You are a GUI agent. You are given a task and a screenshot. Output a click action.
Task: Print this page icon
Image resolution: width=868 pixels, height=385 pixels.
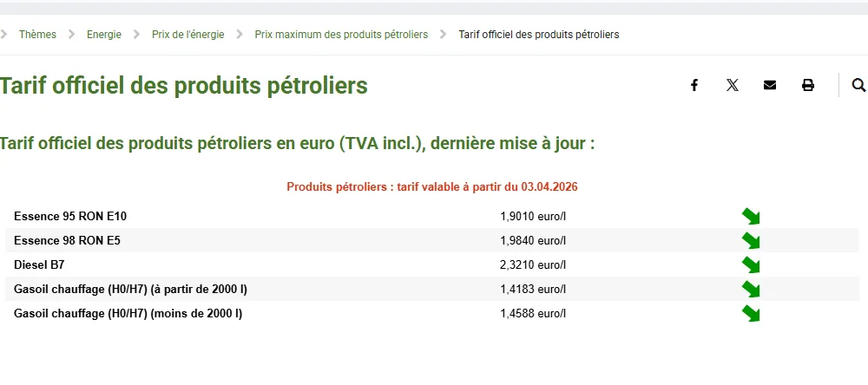pos(808,85)
